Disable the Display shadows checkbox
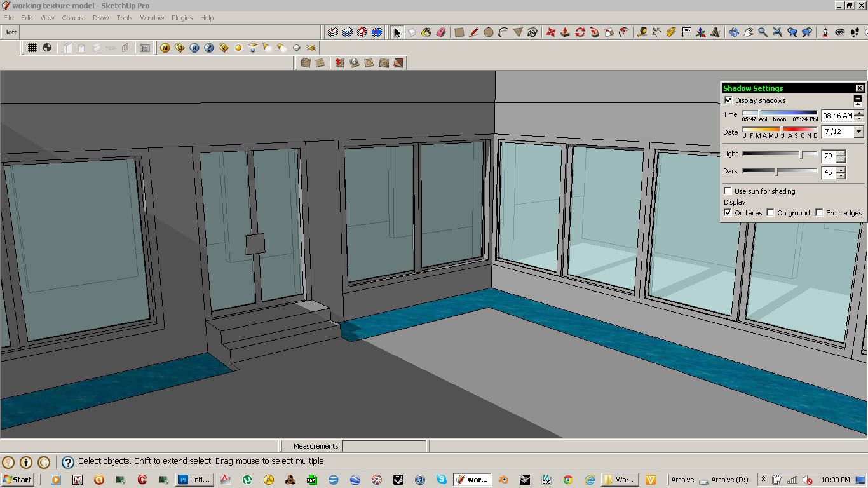 [x=728, y=100]
